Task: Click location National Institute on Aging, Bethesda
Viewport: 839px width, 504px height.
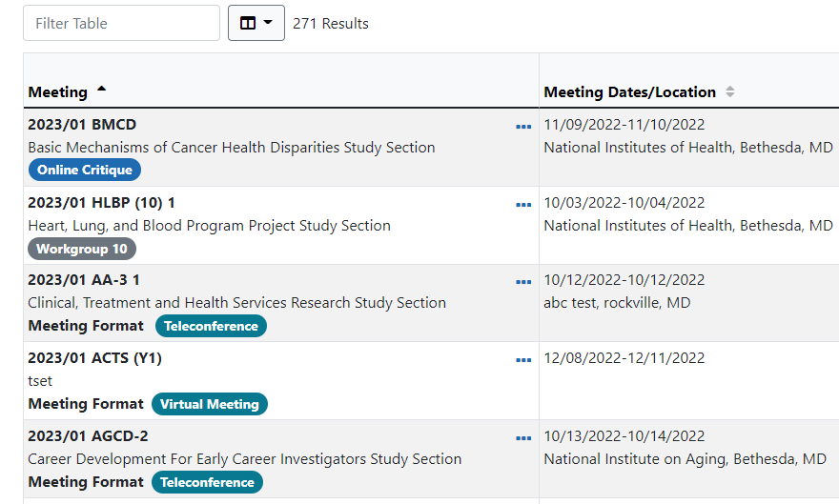Action: click(x=685, y=459)
